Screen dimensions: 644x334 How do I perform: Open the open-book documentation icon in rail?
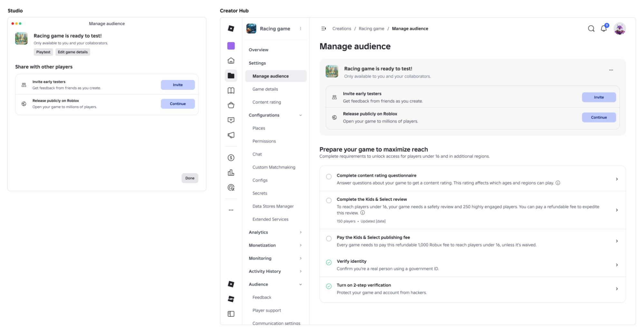point(231,91)
